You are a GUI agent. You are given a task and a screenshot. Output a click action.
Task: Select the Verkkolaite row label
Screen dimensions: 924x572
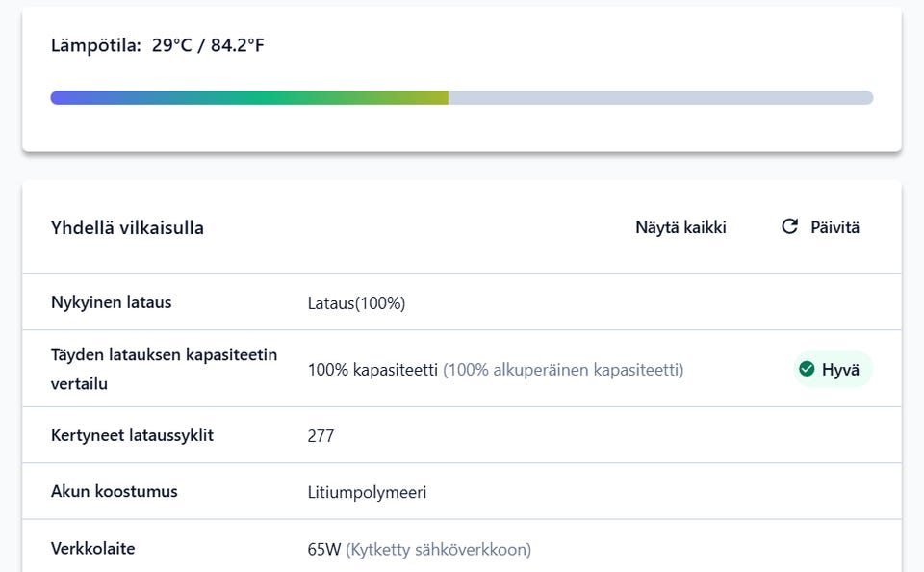92,549
